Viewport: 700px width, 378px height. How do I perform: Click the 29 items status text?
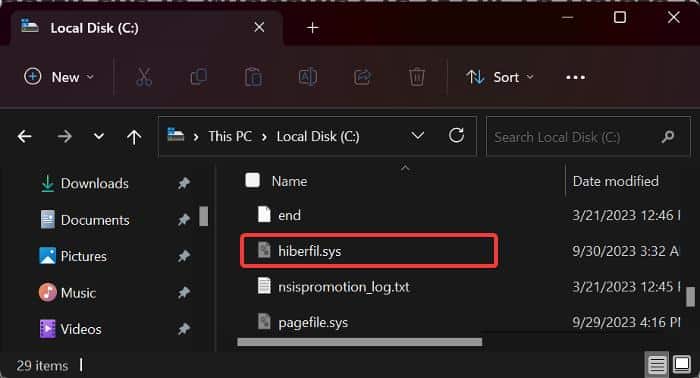(42, 366)
